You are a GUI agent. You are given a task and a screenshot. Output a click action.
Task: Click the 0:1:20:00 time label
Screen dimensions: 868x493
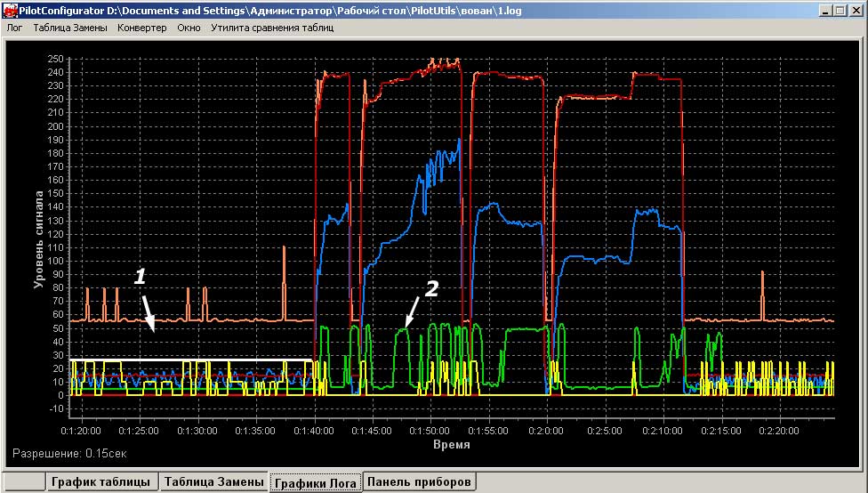pos(82,431)
